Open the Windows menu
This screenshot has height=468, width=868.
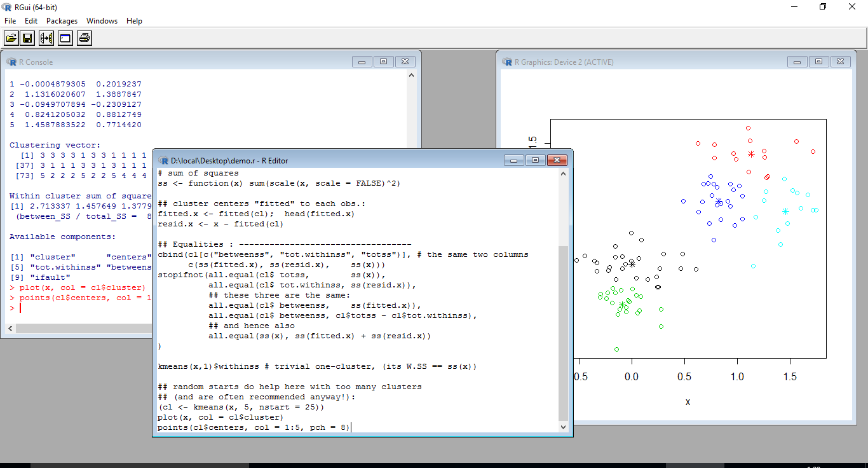pos(102,21)
